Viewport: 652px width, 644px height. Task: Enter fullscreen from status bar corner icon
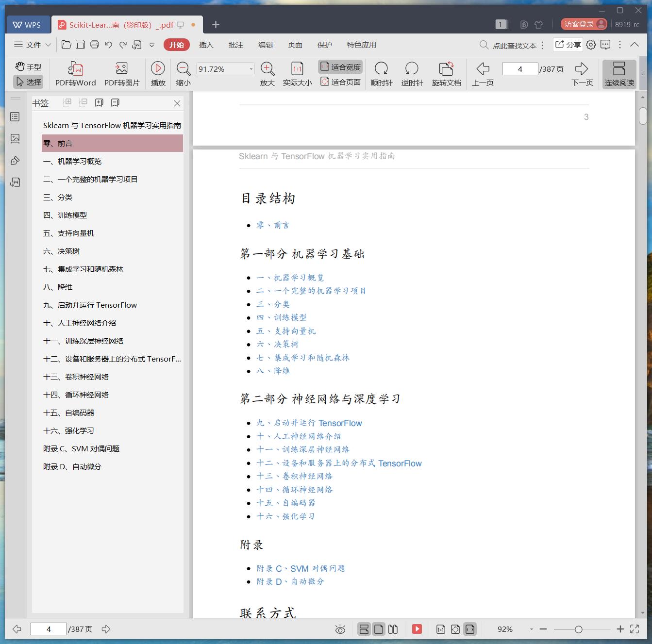(635, 629)
